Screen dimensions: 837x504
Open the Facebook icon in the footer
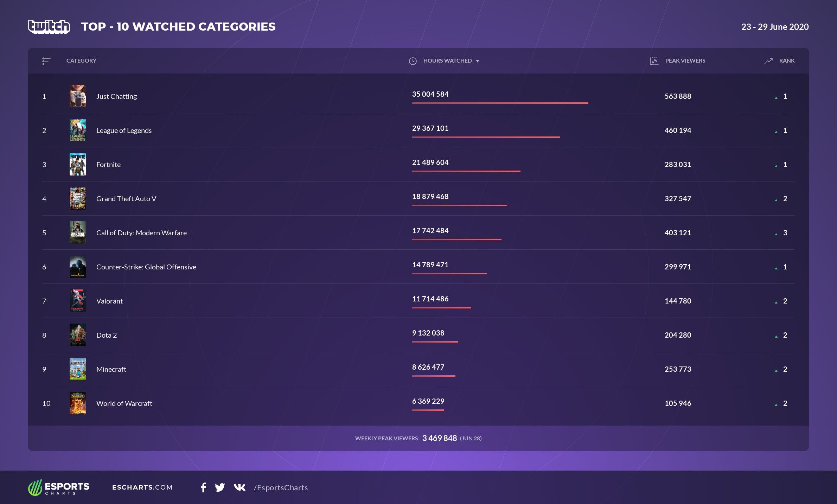tap(203, 487)
